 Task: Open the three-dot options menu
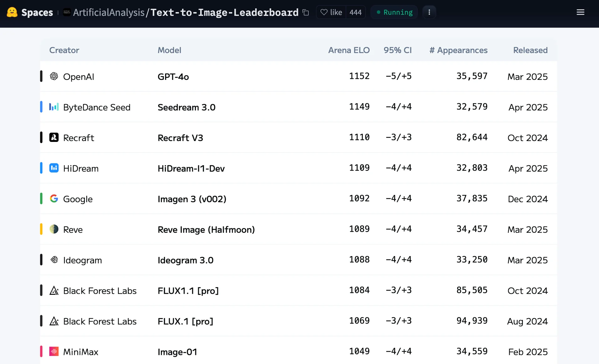[429, 12]
